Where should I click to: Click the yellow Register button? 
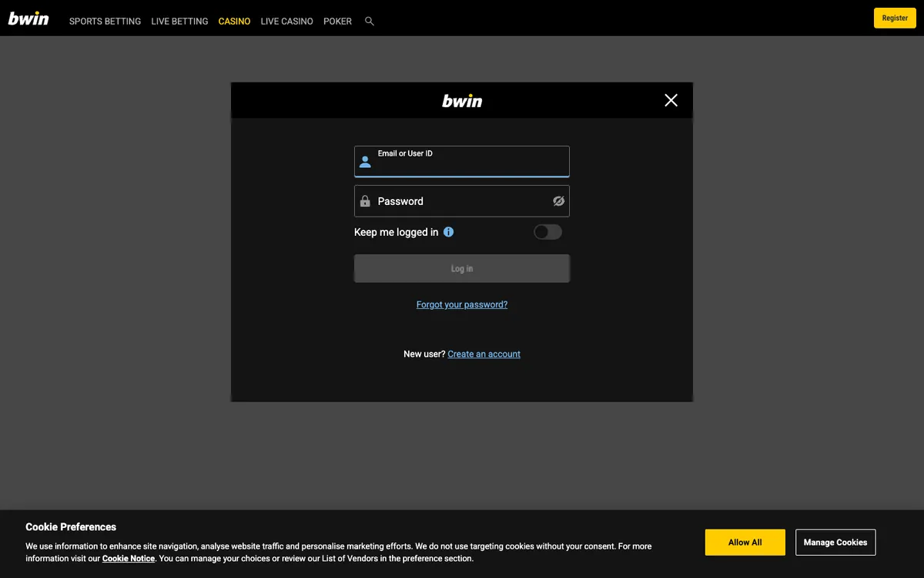pyautogui.click(x=895, y=18)
